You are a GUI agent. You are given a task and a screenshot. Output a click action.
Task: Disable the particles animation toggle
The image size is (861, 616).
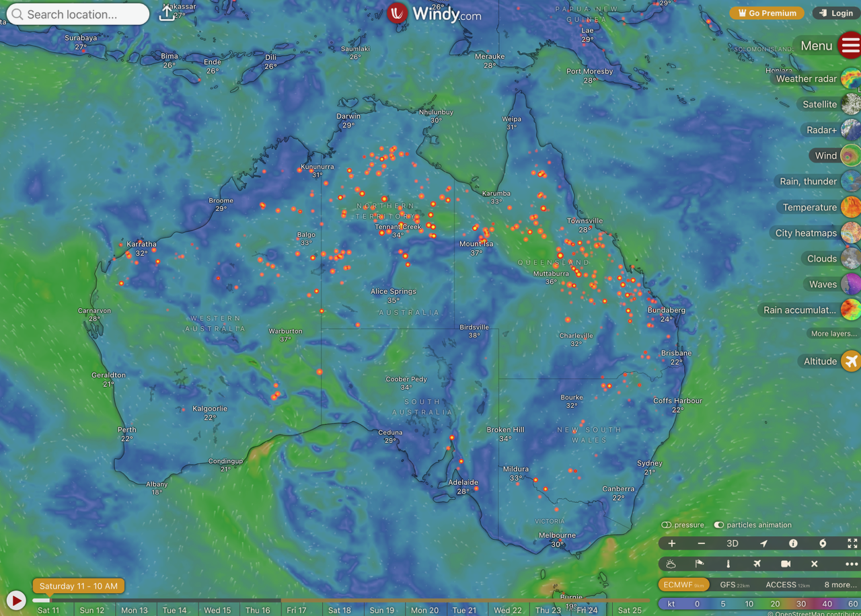click(x=719, y=525)
